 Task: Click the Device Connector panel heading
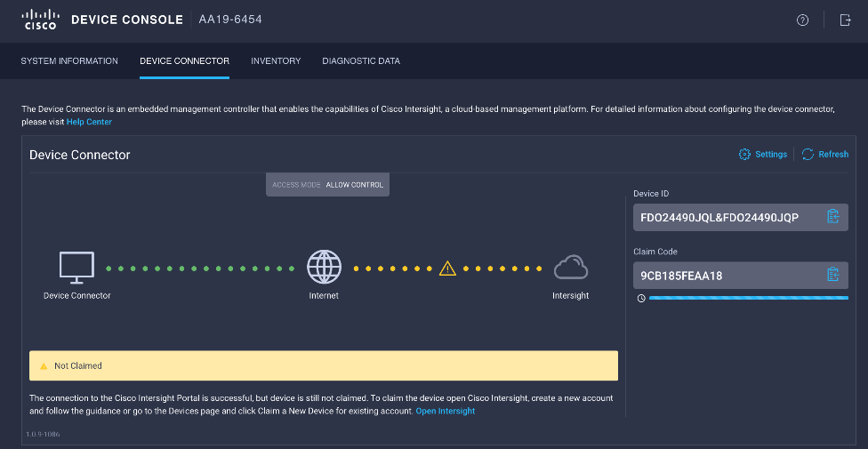(80, 155)
